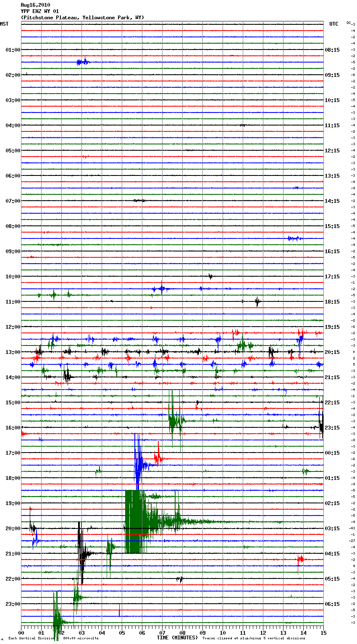
Task: Click the date label Aug16,2010
Action: 35,5
